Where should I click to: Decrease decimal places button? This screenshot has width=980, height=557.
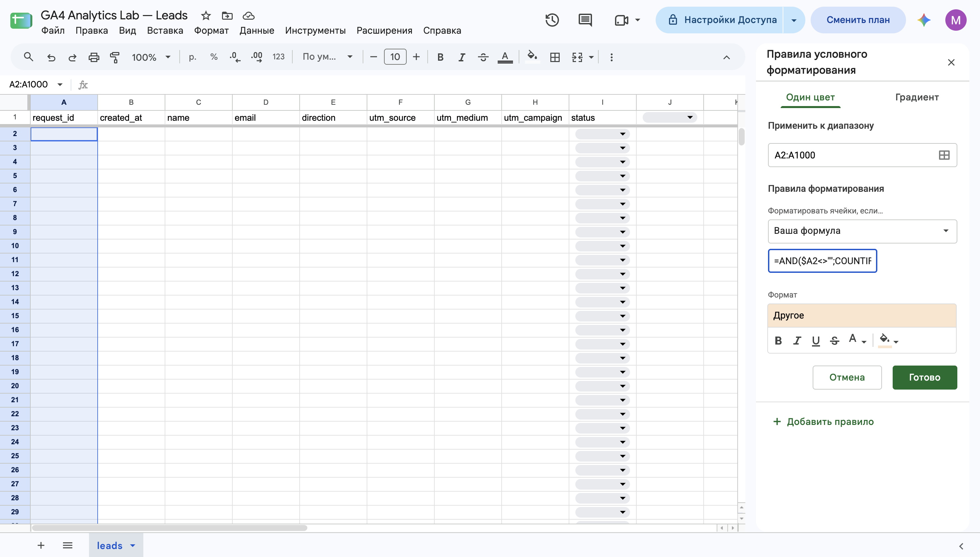coord(235,57)
